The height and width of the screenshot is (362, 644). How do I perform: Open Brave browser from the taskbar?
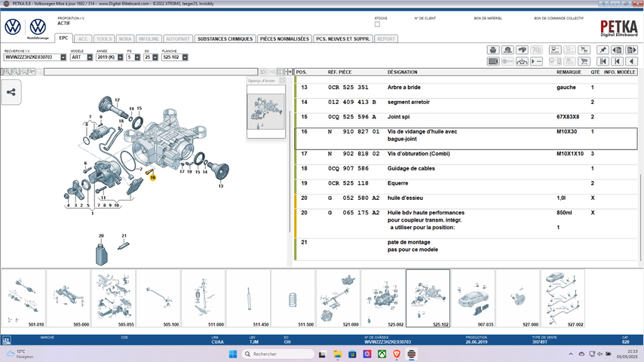pos(397,354)
